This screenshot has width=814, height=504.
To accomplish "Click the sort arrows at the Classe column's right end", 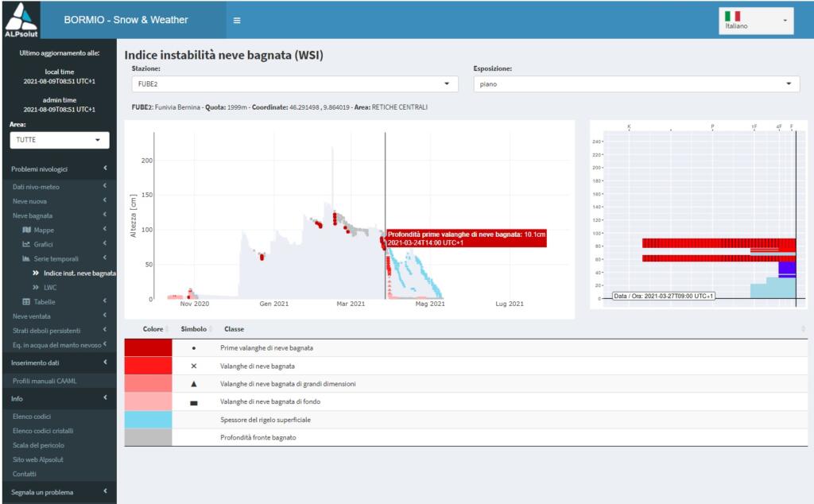I will (803, 329).
